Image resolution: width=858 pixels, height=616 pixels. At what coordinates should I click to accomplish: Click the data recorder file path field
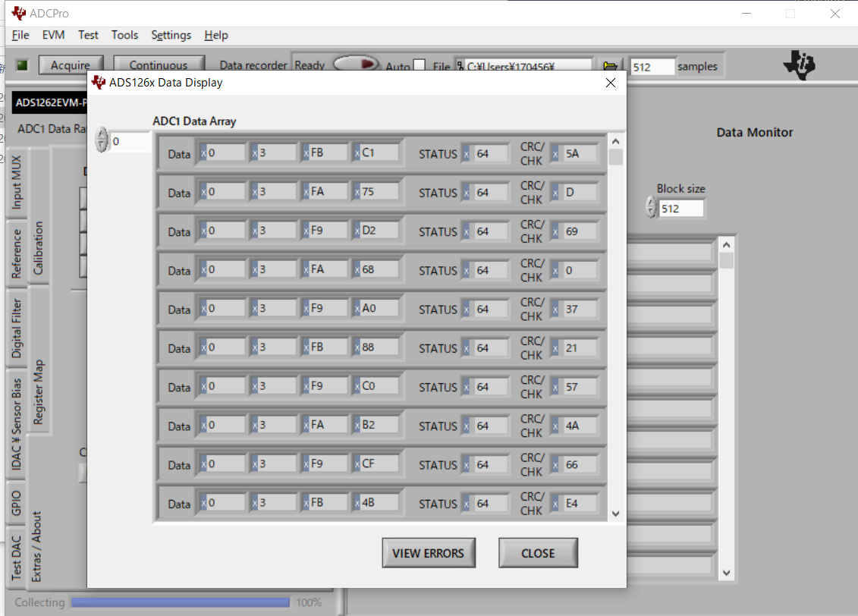point(527,66)
